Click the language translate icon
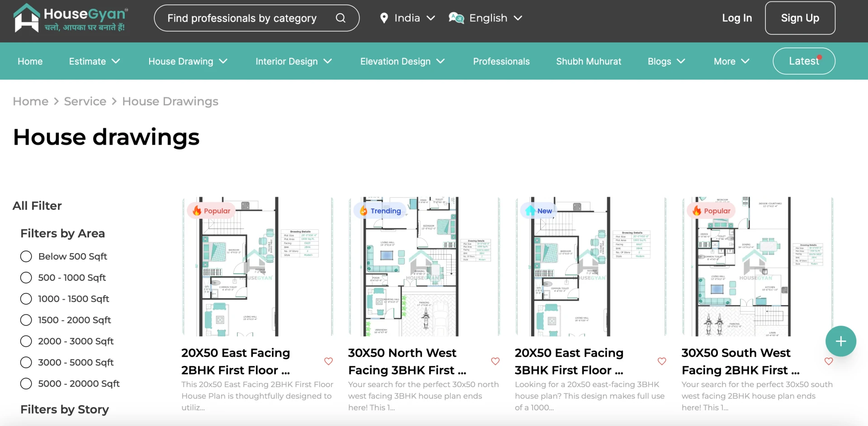Screen dimensions: 868x426 point(456,18)
